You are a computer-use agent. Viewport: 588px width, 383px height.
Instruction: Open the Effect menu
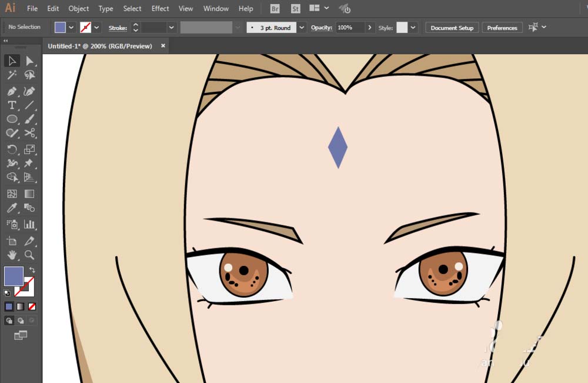click(160, 8)
